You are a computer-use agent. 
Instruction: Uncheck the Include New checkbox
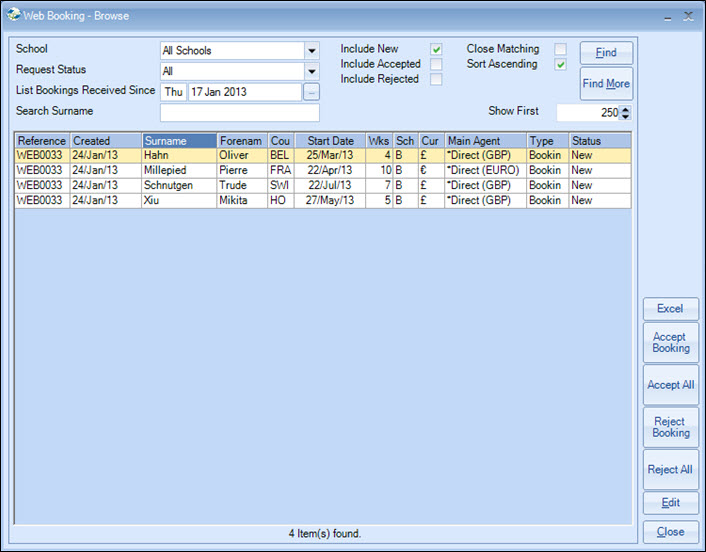tap(436, 49)
